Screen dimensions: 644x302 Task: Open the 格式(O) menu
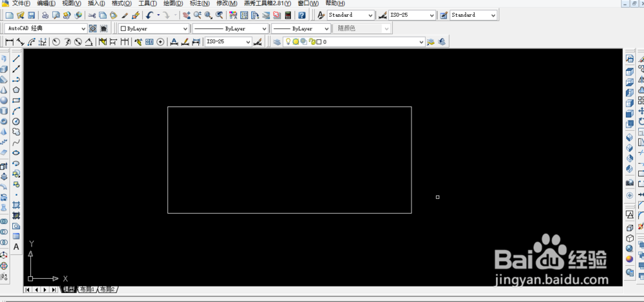click(122, 3)
